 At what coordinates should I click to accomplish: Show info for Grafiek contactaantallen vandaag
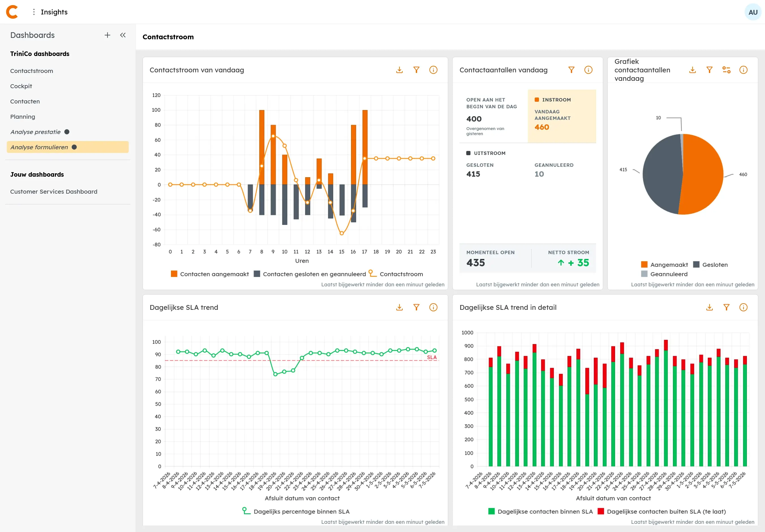(x=743, y=70)
